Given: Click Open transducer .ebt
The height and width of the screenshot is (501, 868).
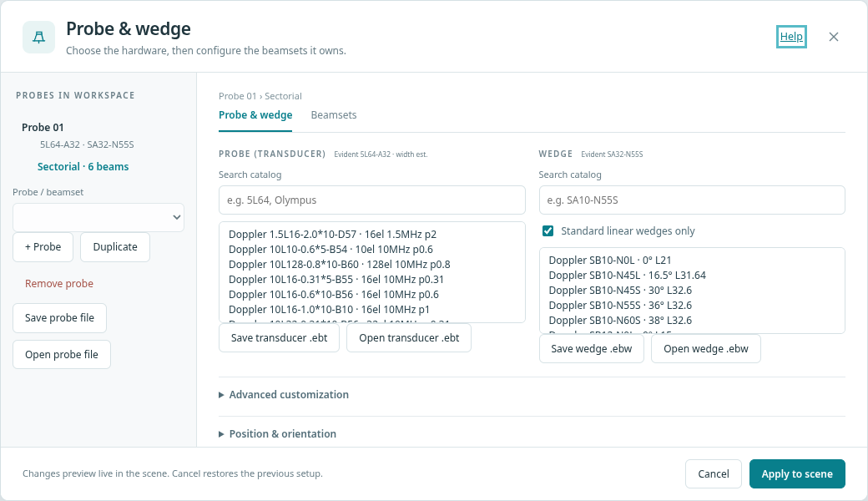Looking at the screenshot, I should pos(409,337).
